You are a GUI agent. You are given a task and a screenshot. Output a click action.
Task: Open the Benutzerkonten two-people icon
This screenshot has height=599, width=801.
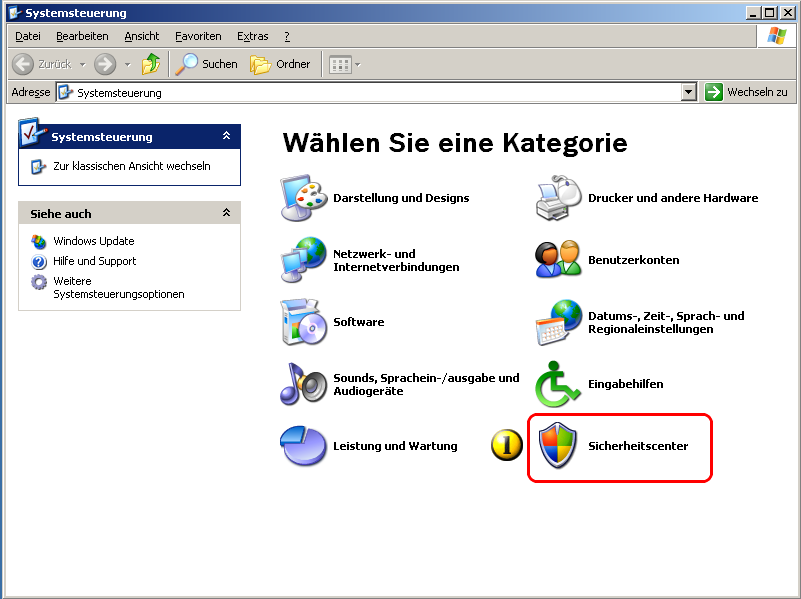point(558,260)
